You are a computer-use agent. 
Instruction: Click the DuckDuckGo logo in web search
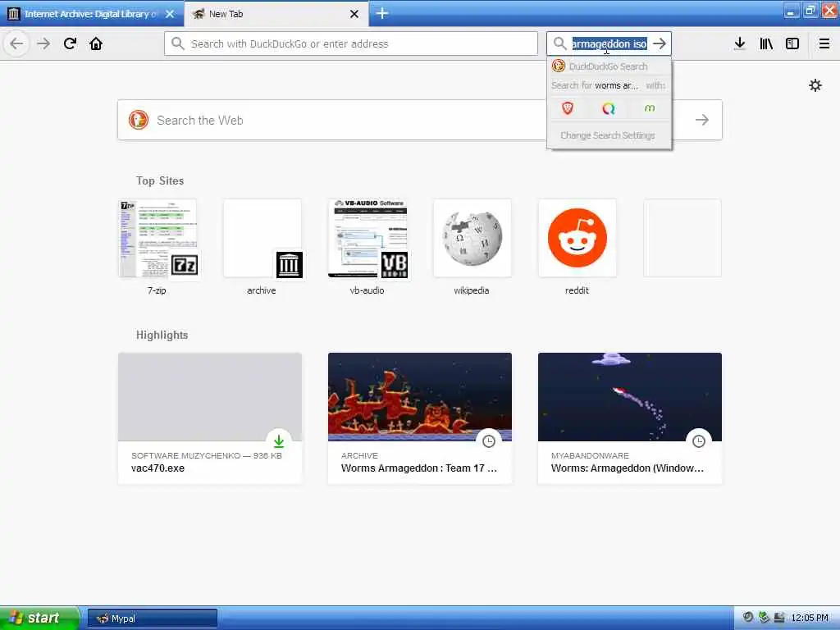[138, 120]
